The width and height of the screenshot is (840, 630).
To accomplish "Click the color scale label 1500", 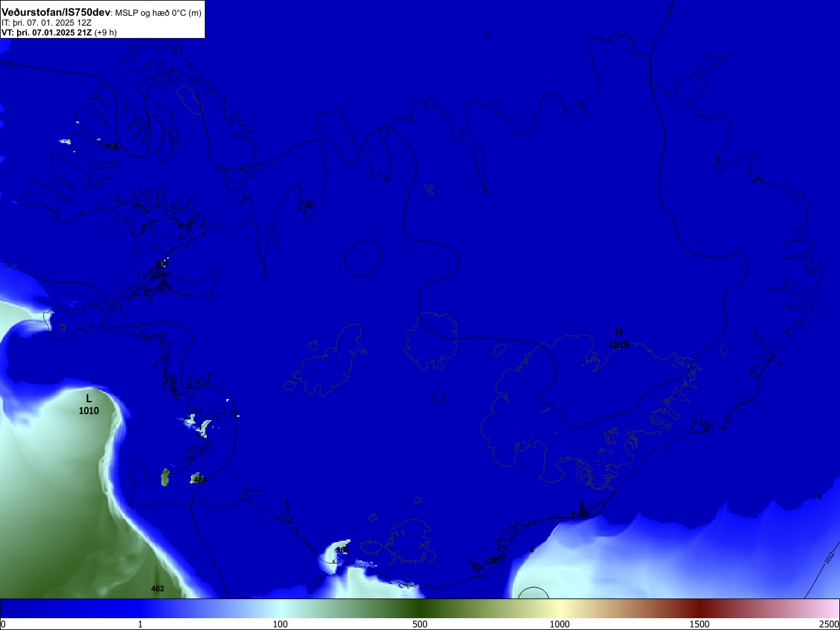I will pyautogui.click(x=700, y=624).
